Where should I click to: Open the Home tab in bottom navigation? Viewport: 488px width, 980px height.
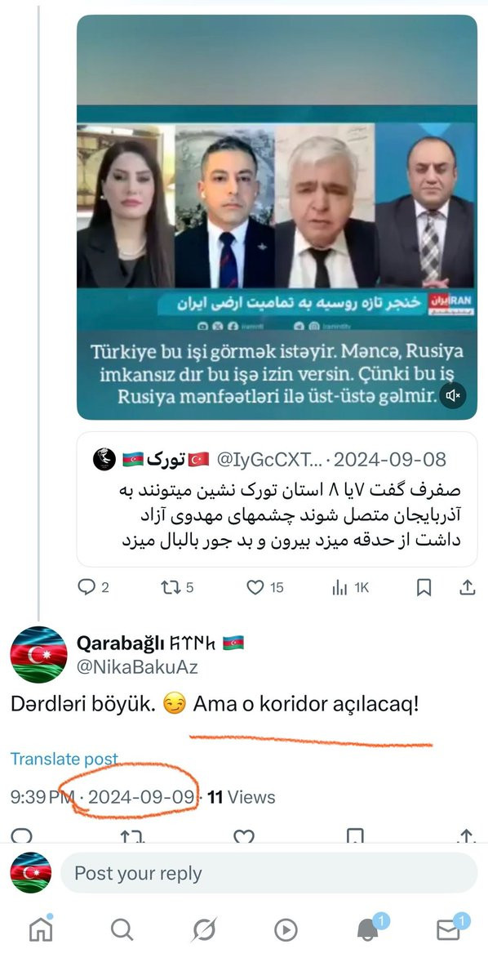point(41,929)
